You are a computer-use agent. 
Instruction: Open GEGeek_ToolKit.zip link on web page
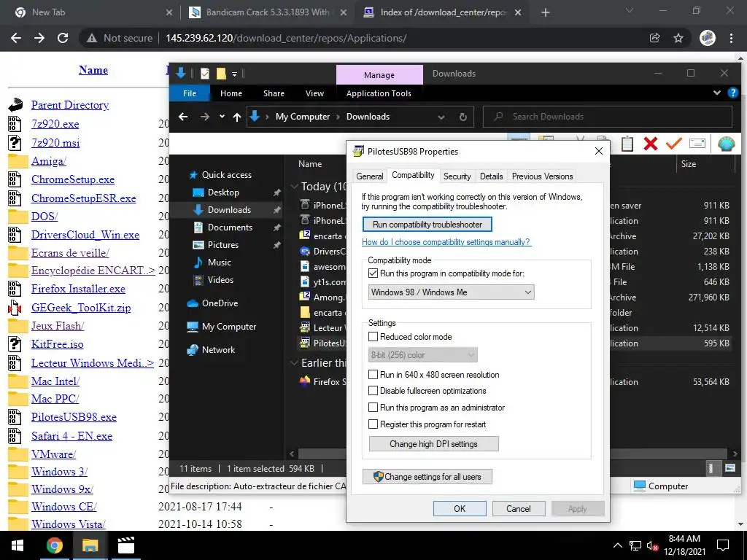click(81, 308)
